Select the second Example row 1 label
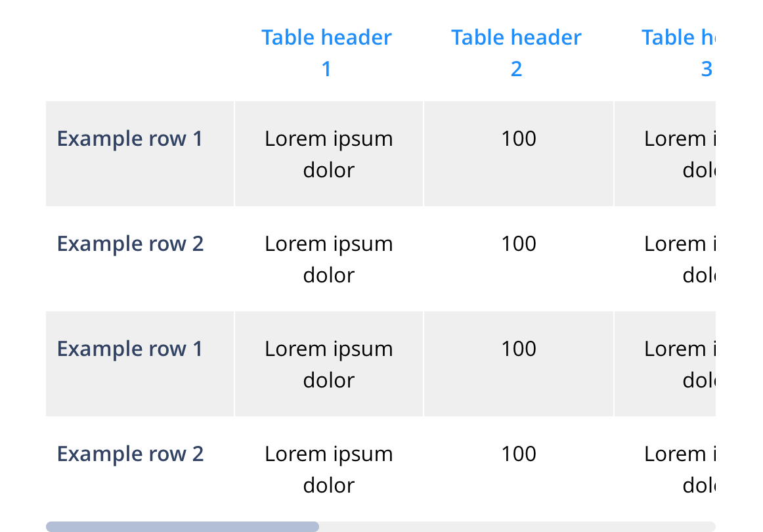763x532 pixels. pyautogui.click(x=129, y=349)
